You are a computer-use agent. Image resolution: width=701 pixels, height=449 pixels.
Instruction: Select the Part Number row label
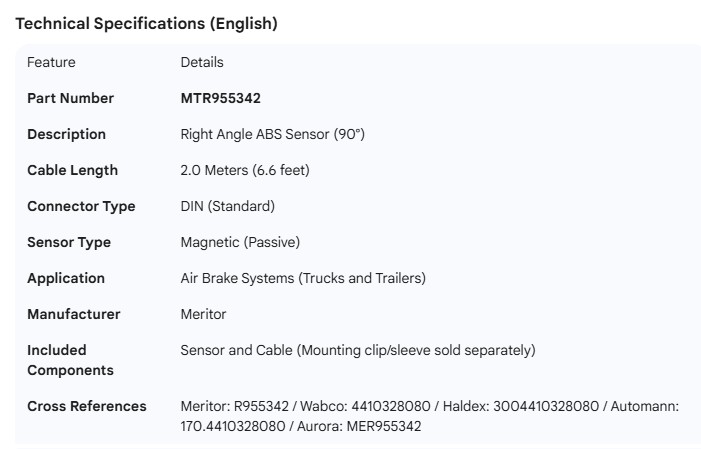(x=70, y=98)
